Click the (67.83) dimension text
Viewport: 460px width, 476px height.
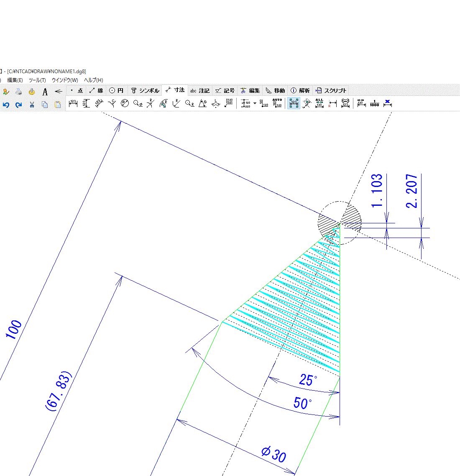pyautogui.click(x=59, y=391)
